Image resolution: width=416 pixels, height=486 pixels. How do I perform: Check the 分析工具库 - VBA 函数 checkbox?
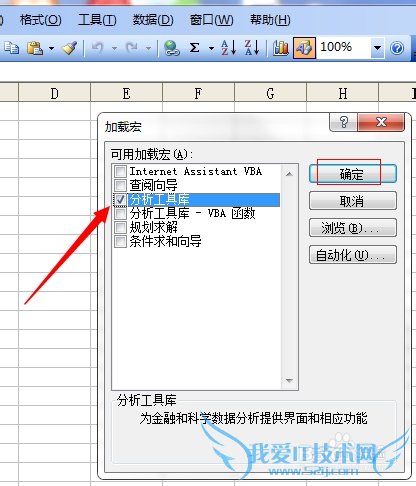(120, 213)
